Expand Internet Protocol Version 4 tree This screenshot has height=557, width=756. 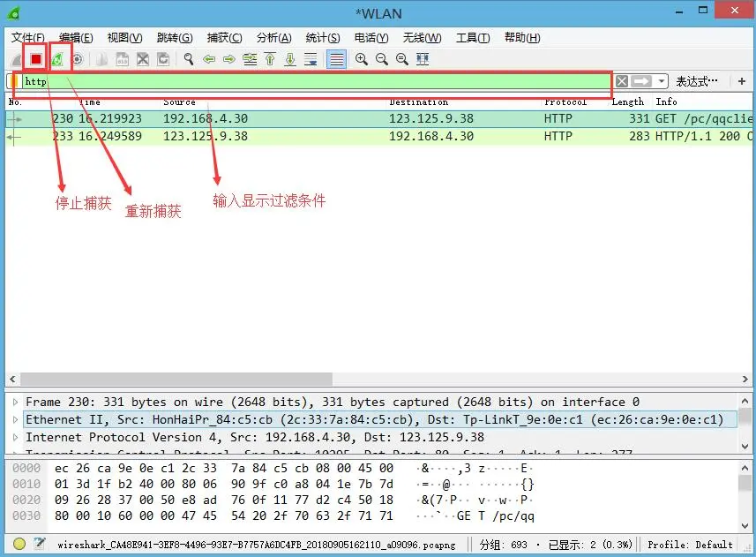(15, 438)
